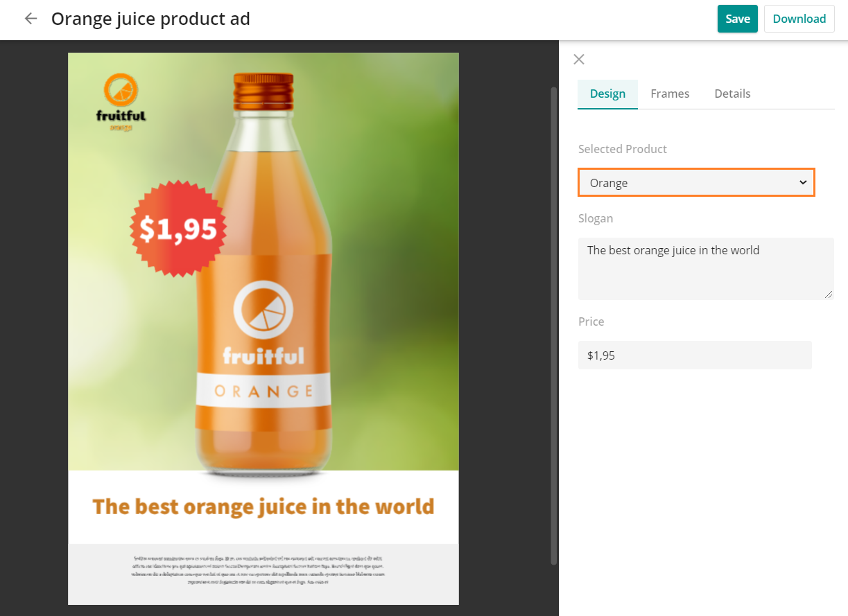Click the Price input field showing $1,95

pos(695,355)
